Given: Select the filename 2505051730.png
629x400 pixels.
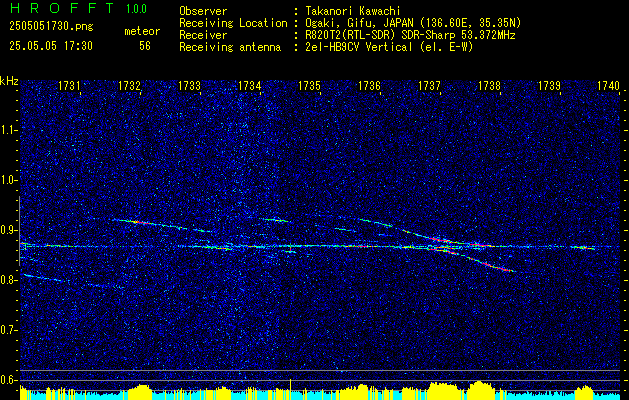Looking at the screenshot, I should pos(51,27).
